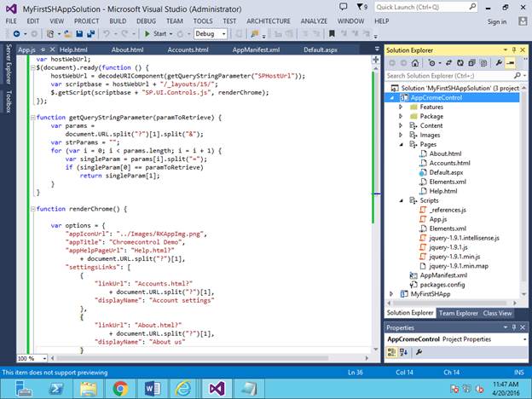The height and width of the screenshot is (399, 532).
Task: Open the BUILD menu
Action: [x=118, y=21]
